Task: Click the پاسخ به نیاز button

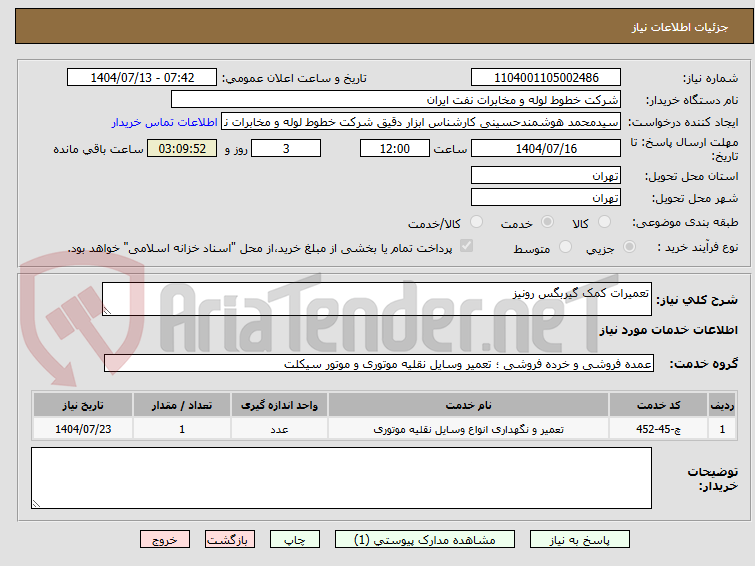Action: 580,540
